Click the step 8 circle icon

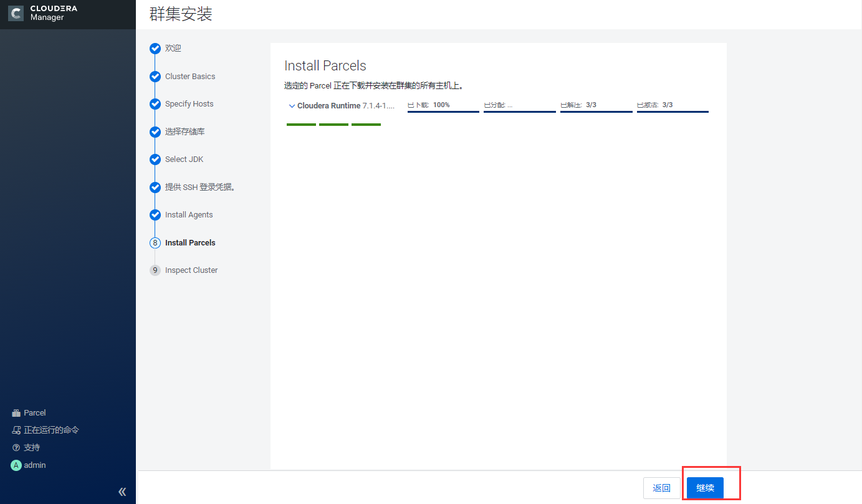click(155, 243)
